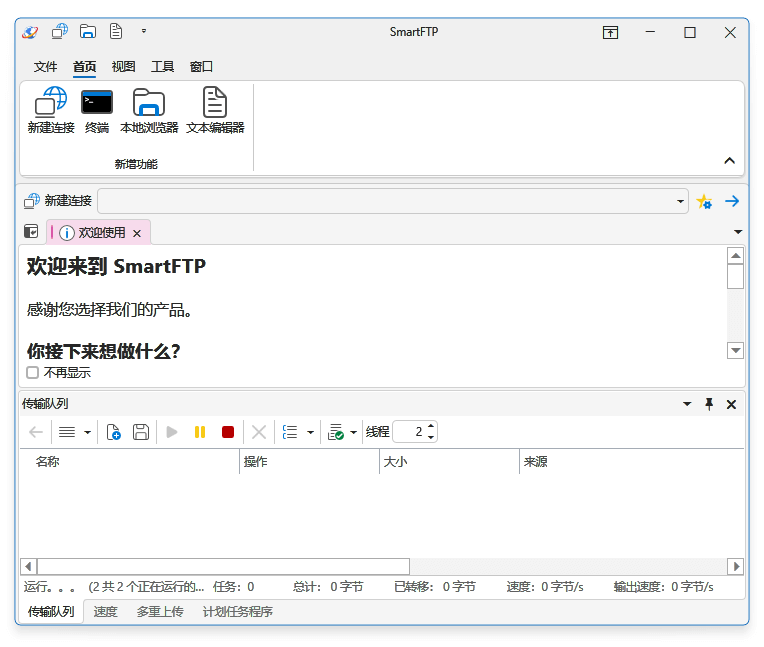Click the blue connect arrow icon
The width and height of the screenshot is (764, 647).
(x=732, y=201)
